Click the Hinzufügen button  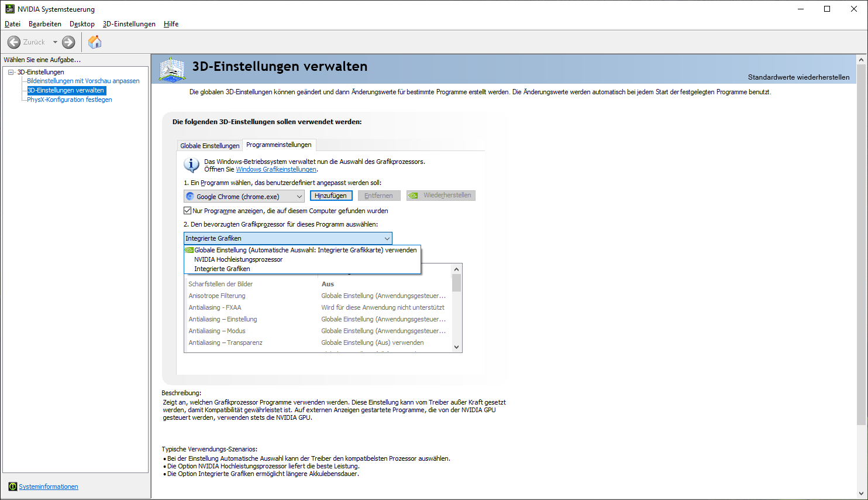[x=331, y=196]
